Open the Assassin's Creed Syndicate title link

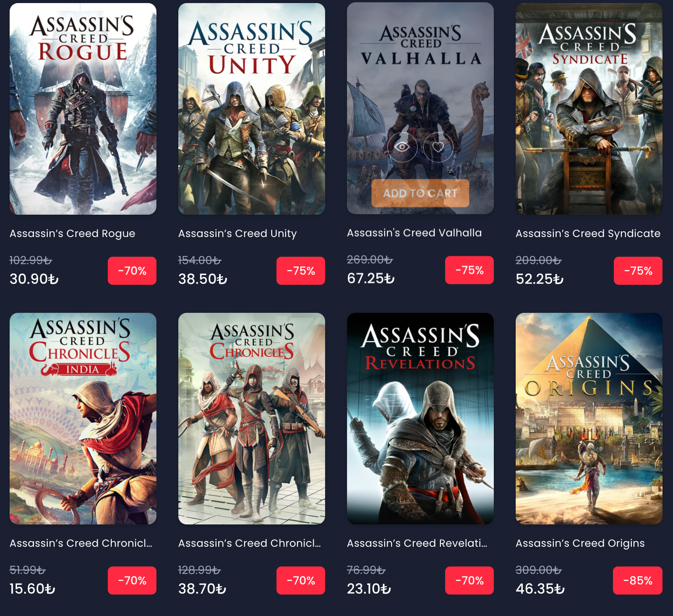(588, 234)
